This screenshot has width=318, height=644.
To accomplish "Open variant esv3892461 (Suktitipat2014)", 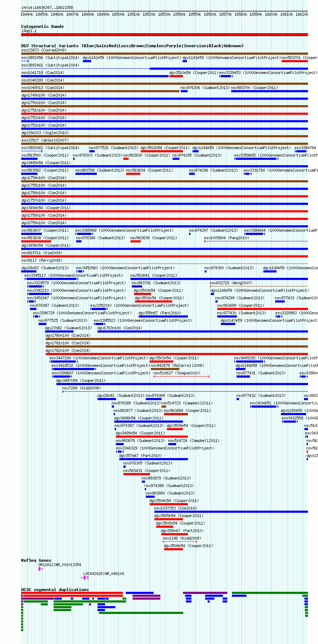I will point(50,65).
